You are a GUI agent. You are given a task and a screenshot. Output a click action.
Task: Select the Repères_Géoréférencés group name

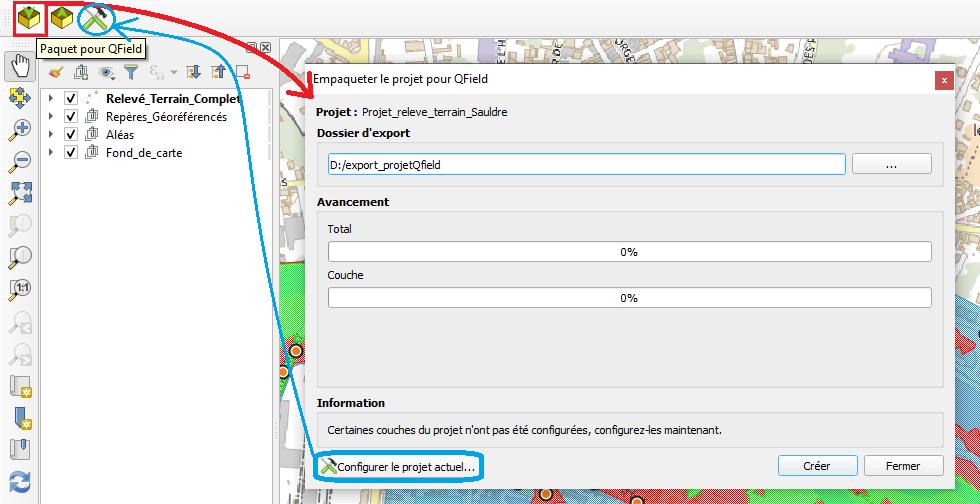[x=167, y=117]
